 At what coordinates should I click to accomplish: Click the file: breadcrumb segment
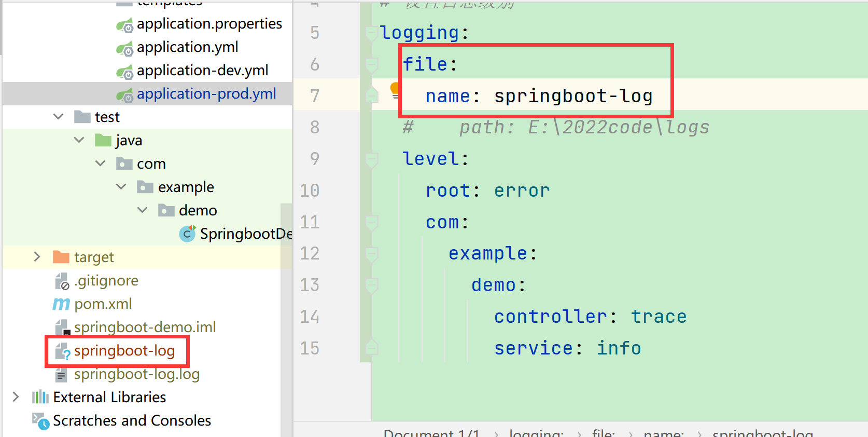(604, 433)
